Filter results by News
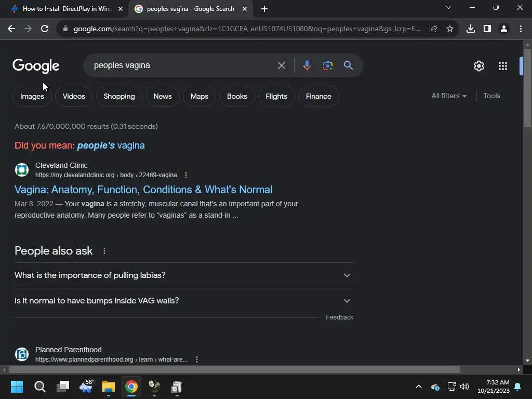The width and height of the screenshot is (532, 399). coord(163,96)
